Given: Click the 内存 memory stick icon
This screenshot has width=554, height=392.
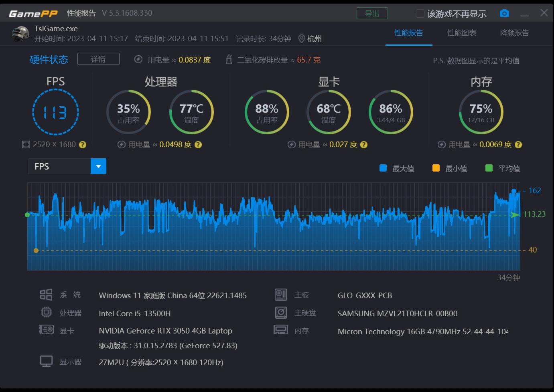Looking at the screenshot, I should coord(281,330).
